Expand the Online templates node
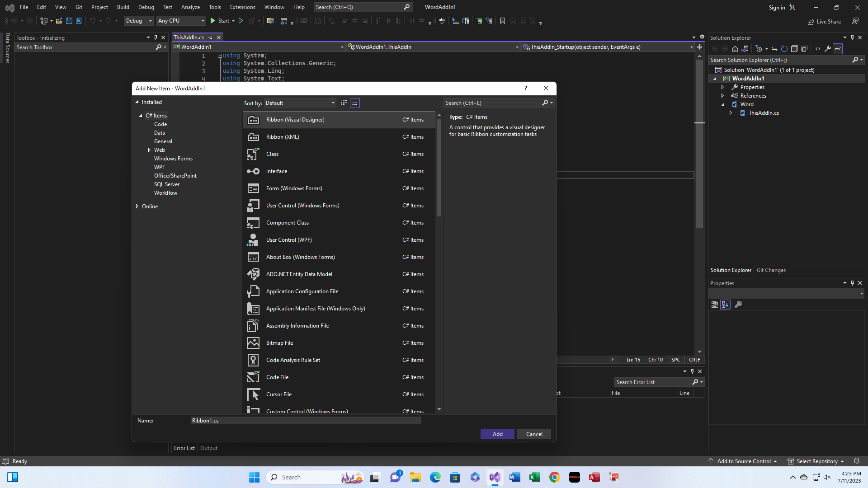The image size is (868, 488). [x=137, y=206]
